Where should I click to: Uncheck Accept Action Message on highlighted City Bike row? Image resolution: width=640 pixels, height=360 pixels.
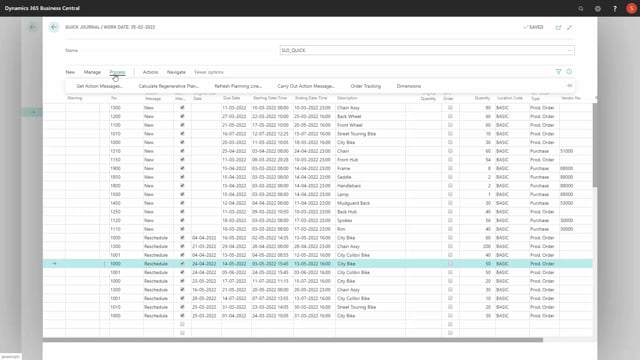tap(182, 264)
